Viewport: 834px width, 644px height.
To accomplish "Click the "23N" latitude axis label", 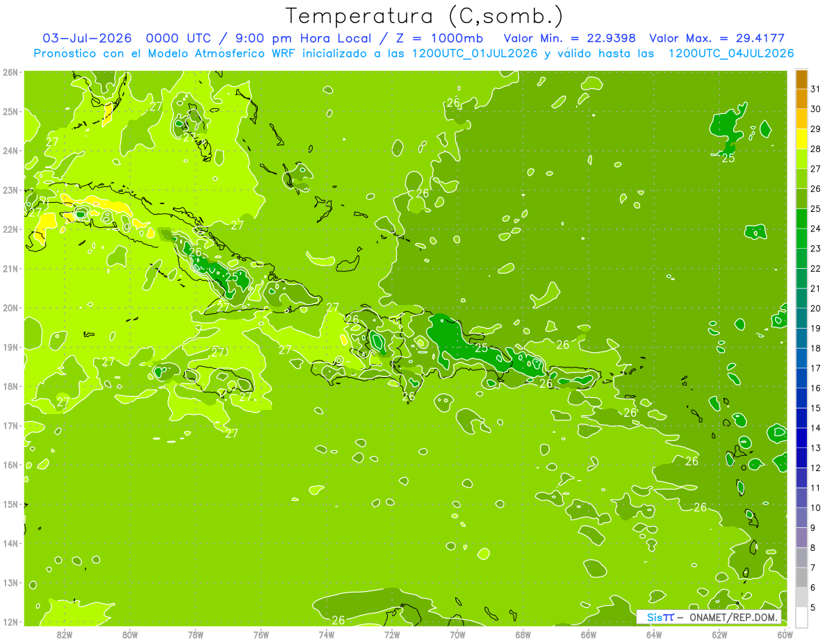I will 10,190.
